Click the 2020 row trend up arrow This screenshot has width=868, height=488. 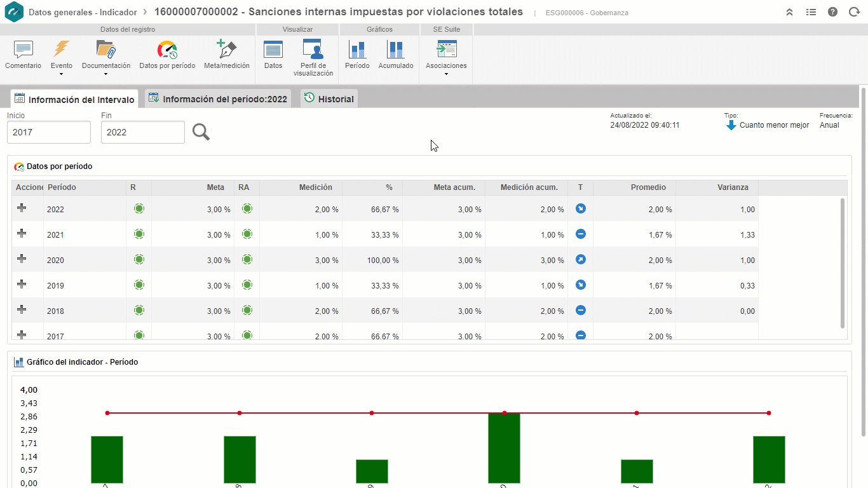pyautogui.click(x=580, y=259)
